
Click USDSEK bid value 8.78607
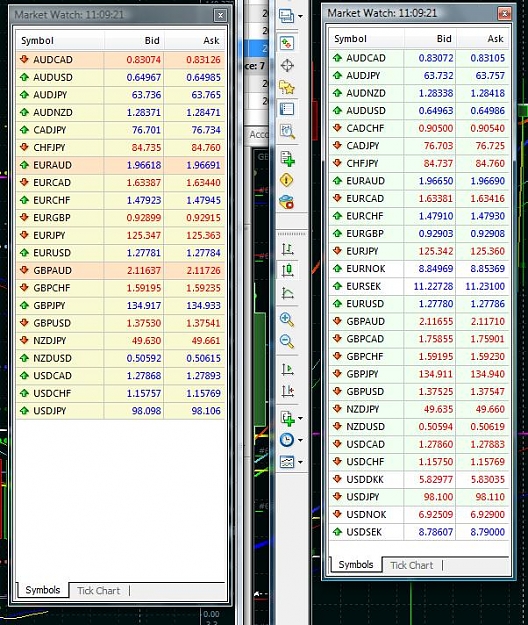click(436, 532)
